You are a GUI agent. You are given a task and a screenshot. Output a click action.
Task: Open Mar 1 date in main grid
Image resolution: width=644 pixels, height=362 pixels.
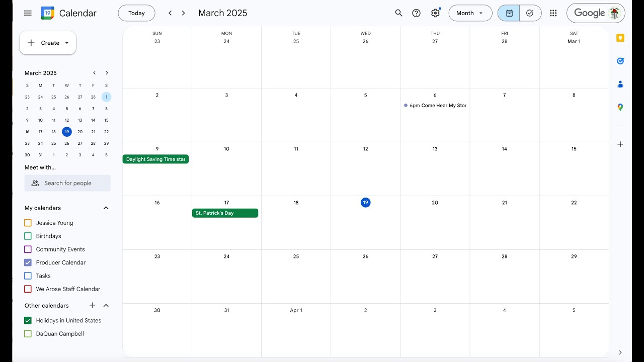click(x=574, y=41)
